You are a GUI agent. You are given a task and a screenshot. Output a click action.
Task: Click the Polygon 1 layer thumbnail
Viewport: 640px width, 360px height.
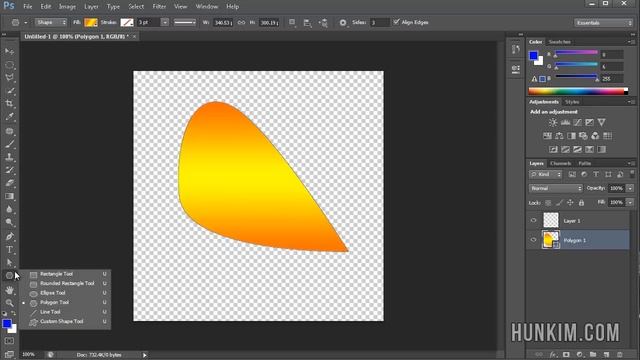[551, 240]
